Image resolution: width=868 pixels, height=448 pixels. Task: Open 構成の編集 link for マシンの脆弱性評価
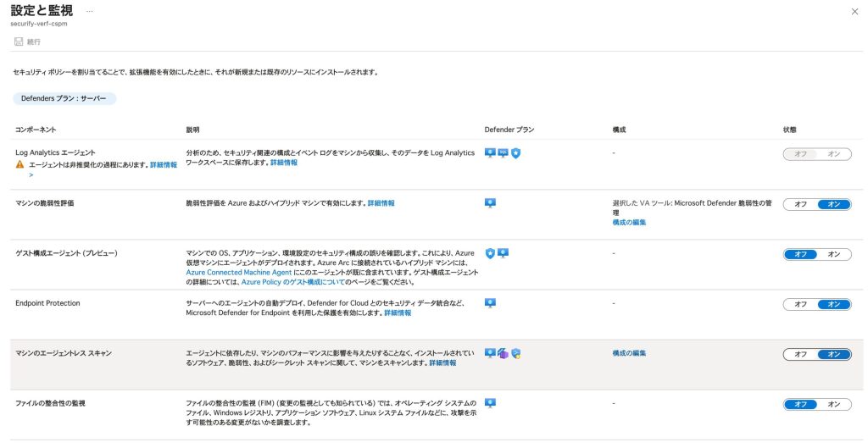point(629,222)
